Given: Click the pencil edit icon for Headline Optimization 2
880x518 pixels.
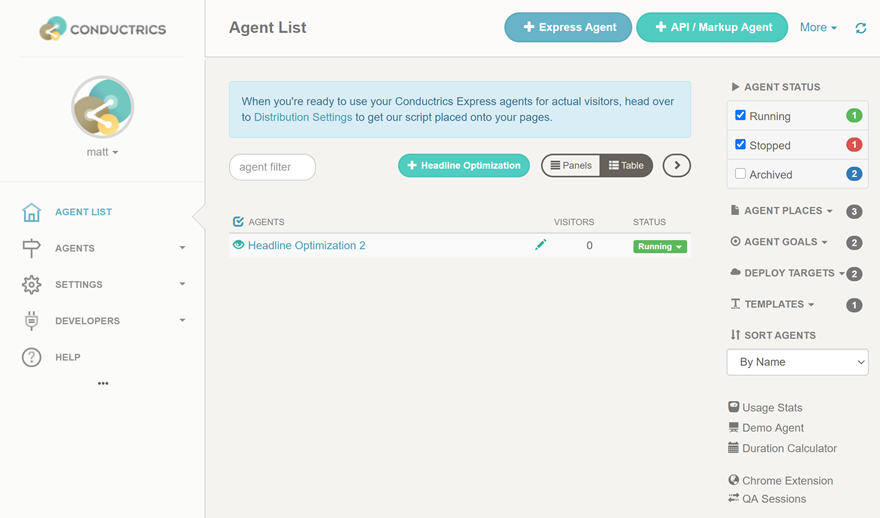Looking at the screenshot, I should click(x=540, y=245).
